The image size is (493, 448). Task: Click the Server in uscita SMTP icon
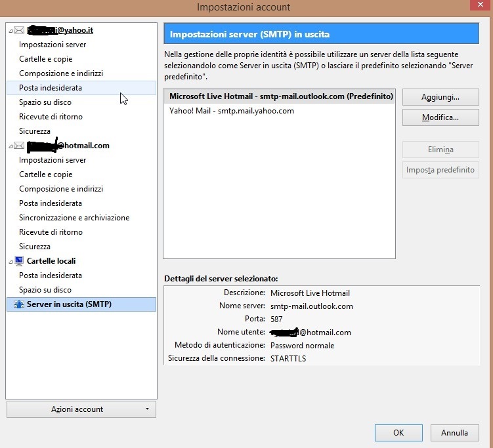point(19,304)
